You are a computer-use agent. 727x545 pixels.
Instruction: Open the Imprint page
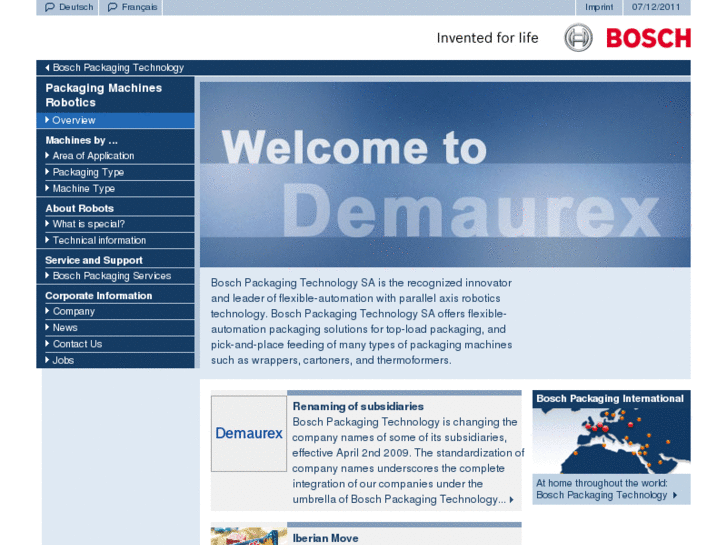[599, 7]
